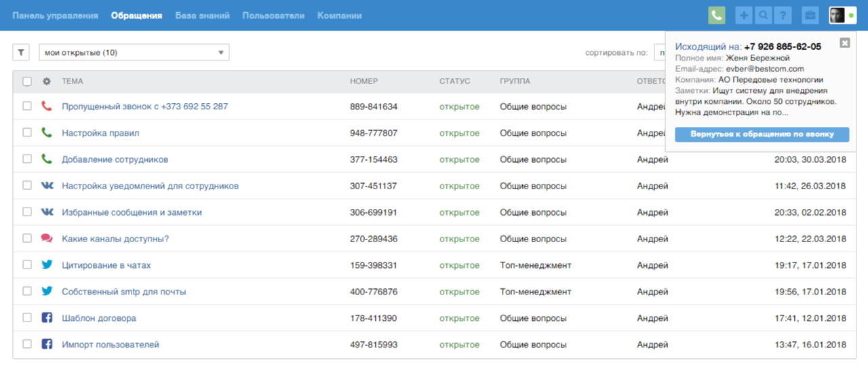Viewport: 868px width, 371px height.
Task: Click the green phone call icon in header
Action: pyautogui.click(x=717, y=16)
